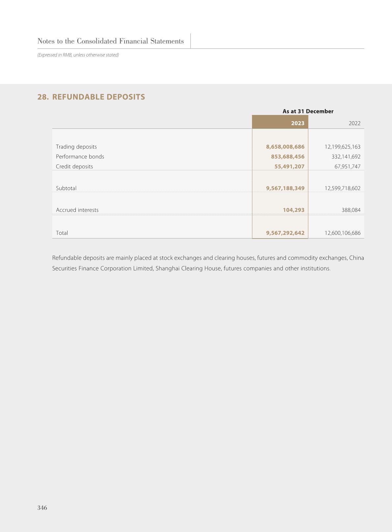Click the 'Expressed in RMB' subtitle note

(78, 55)
